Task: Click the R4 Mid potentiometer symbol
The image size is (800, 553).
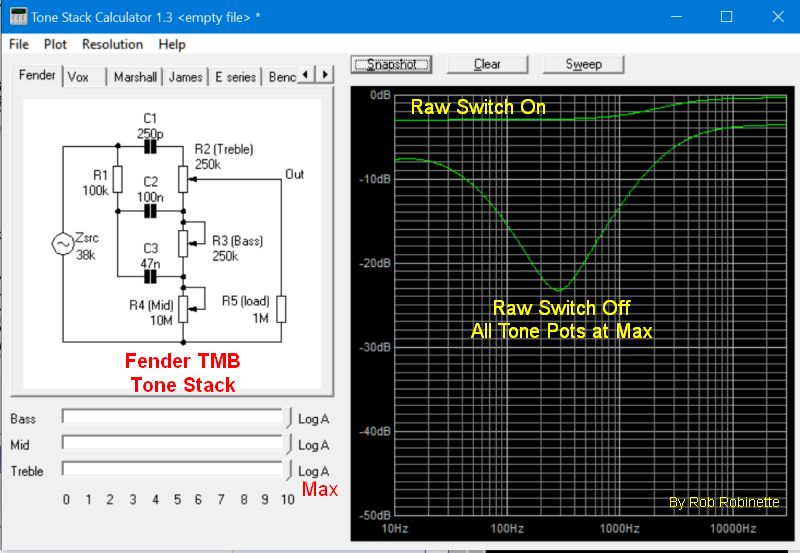Action: click(x=183, y=309)
